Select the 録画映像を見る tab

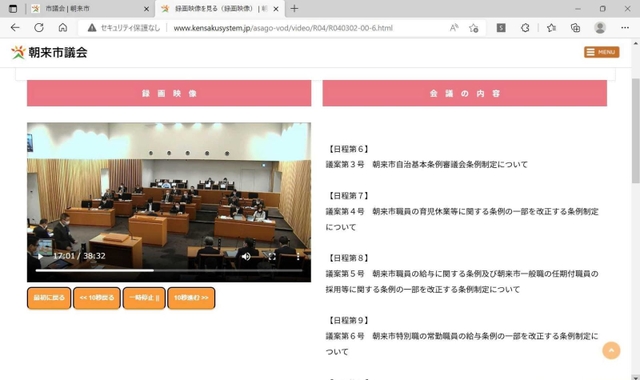pyautogui.click(x=220, y=9)
